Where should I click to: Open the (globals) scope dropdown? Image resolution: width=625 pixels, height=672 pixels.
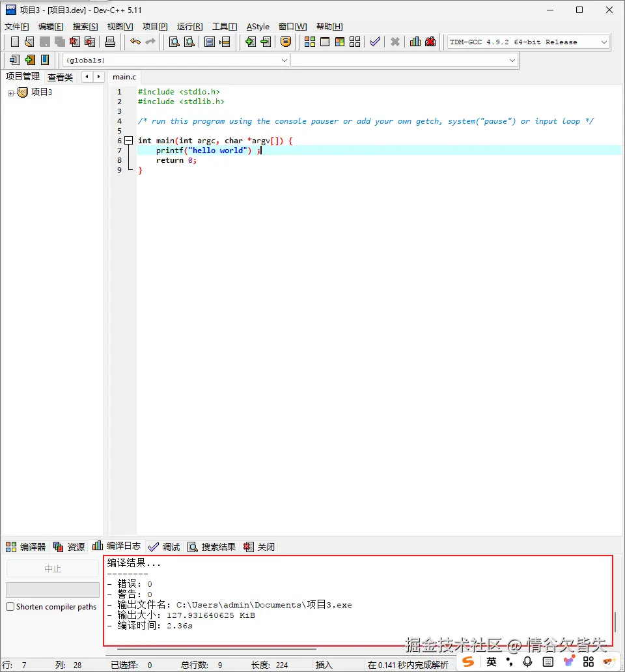click(x=176, y=60)
